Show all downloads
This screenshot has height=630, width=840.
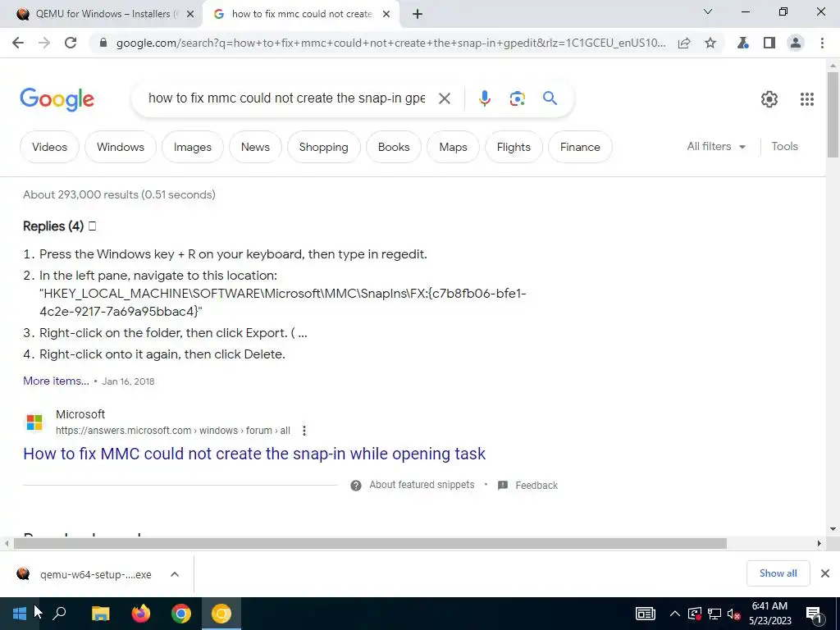tap(778, 573)
